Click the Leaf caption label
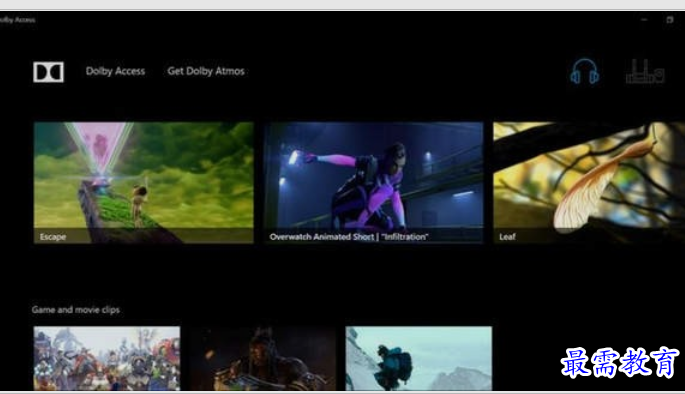Viewport: 685px width, 394px height. 507,237
